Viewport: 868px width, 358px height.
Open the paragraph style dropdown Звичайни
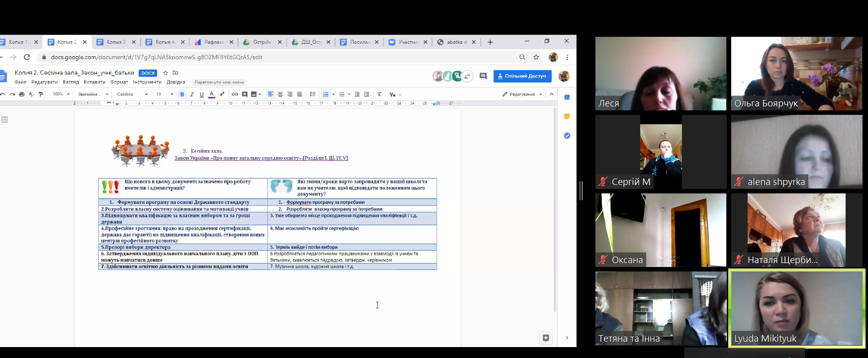point(94,94)
